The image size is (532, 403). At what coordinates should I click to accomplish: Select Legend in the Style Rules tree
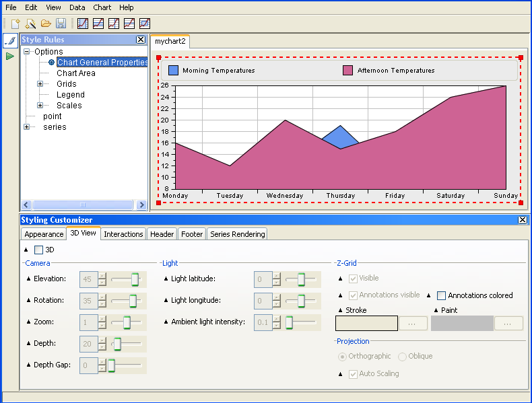click(x=70, y=95)
